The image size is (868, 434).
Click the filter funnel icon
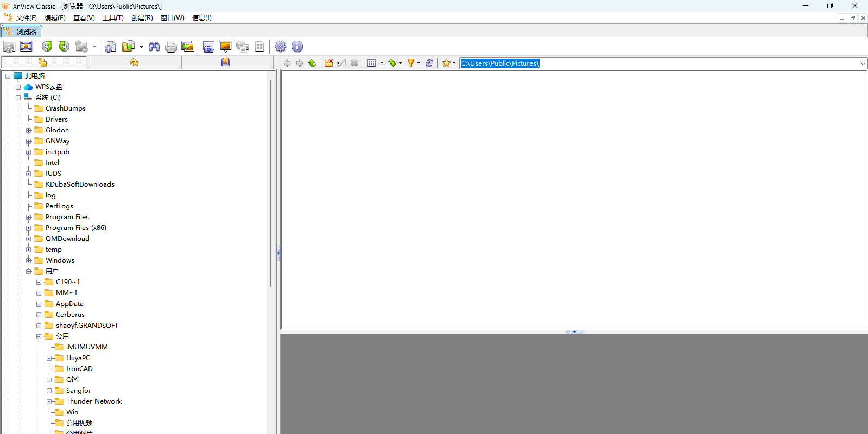tap(411, 63)
